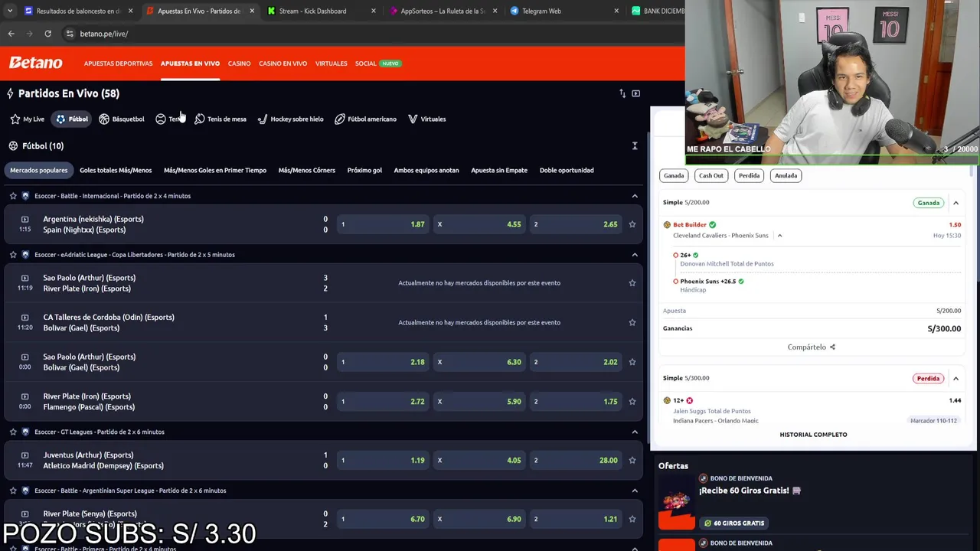Open live stream icon for Argentina (nekishka) match

24,220
